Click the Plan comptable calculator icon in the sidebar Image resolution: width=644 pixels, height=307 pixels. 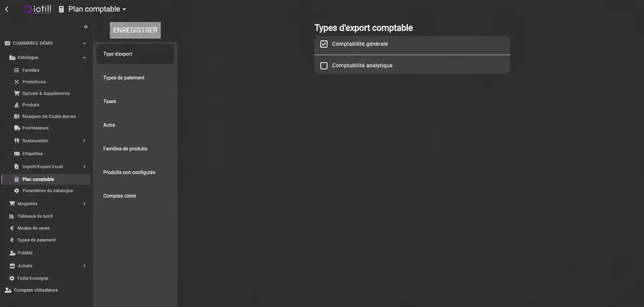pos(17,179)
